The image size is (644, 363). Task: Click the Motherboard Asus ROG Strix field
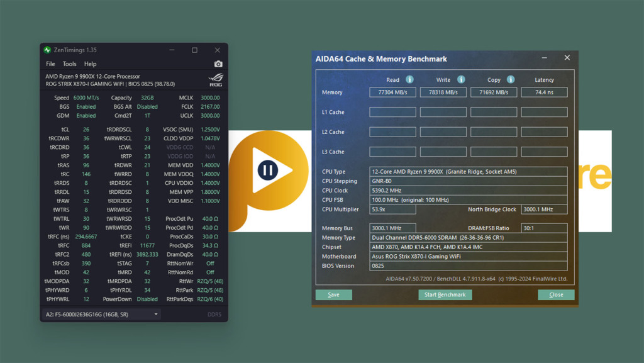coord(468,257)
